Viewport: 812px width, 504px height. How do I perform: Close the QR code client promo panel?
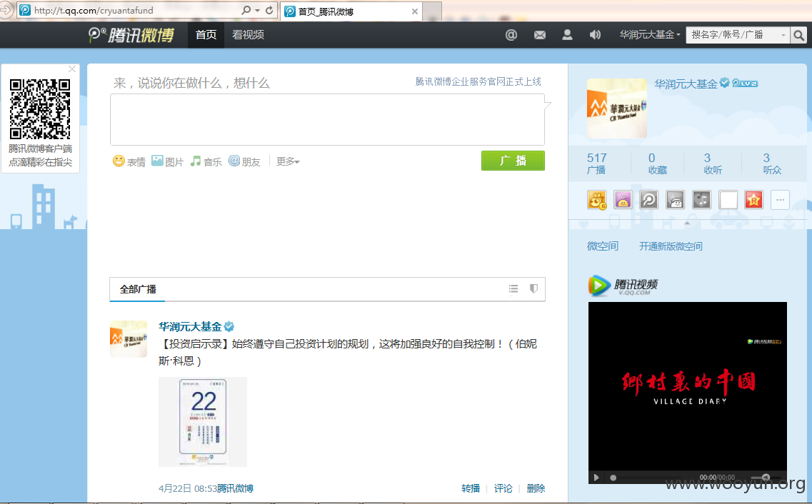click(x=72, y=69)
